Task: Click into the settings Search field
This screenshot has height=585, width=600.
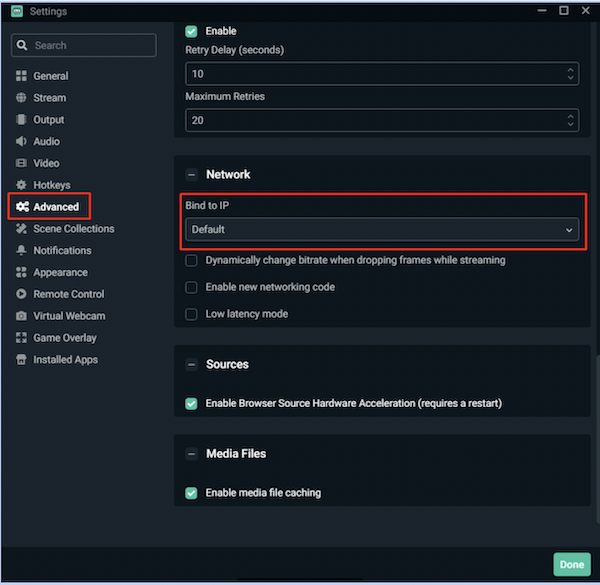Action: pyautogui.click(x=84, y=45)
